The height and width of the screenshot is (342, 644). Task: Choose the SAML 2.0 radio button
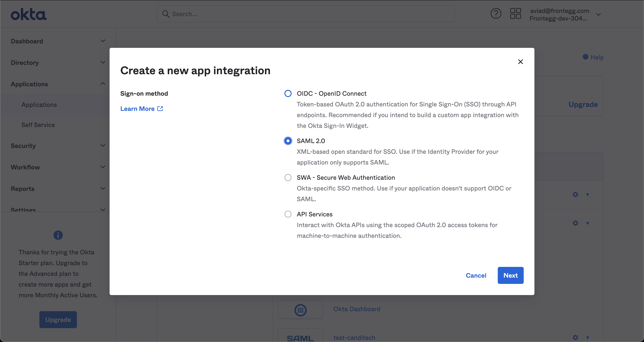point(288,141)
